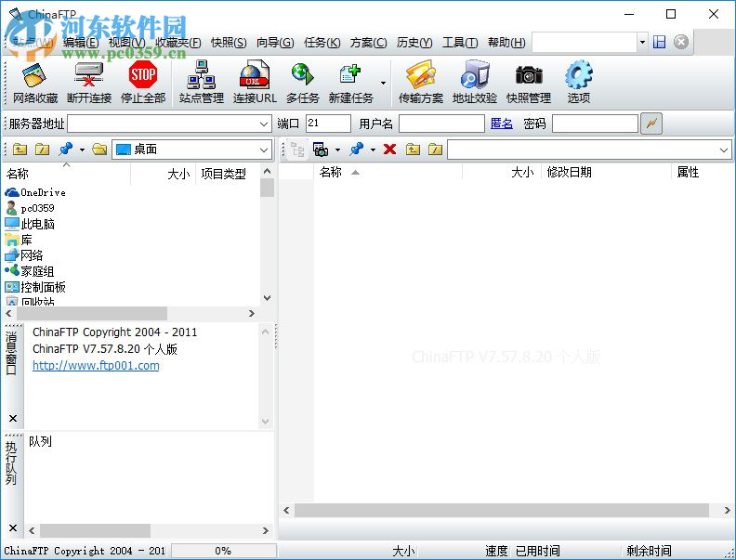Expand the remote camera dropdown arrow
The height and width of the screenshot is (560, 736).
click(337, 150)
